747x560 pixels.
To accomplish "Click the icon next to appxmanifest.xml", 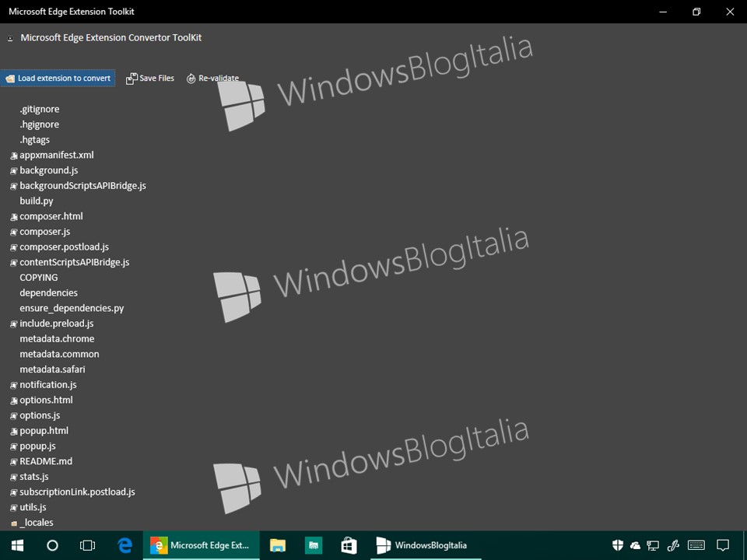I will pyautogui.click(x=14, y=156).
